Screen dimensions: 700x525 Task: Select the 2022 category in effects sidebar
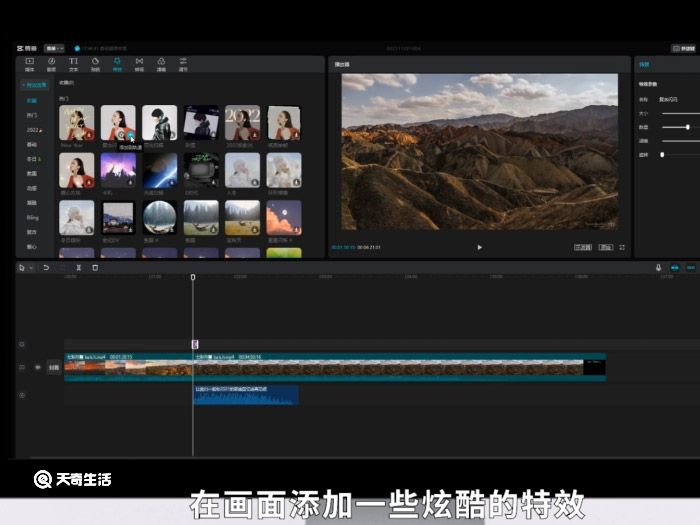[34, 130]
